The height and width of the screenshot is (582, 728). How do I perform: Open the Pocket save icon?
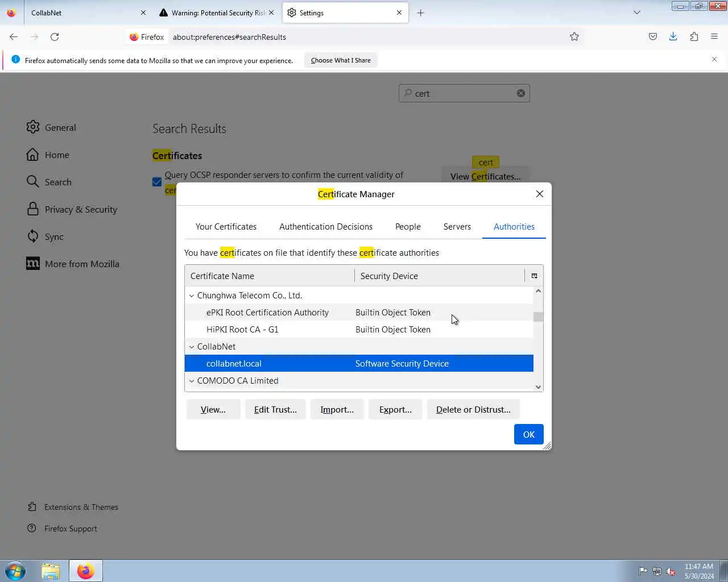pos(653,37)
